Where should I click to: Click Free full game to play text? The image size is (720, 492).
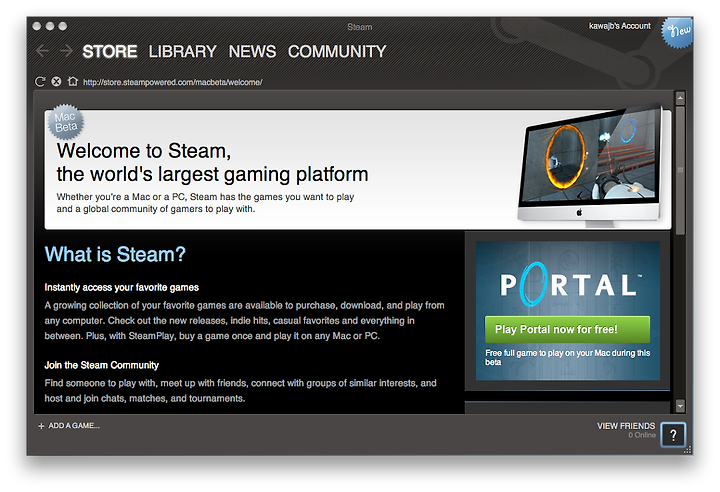568,357
